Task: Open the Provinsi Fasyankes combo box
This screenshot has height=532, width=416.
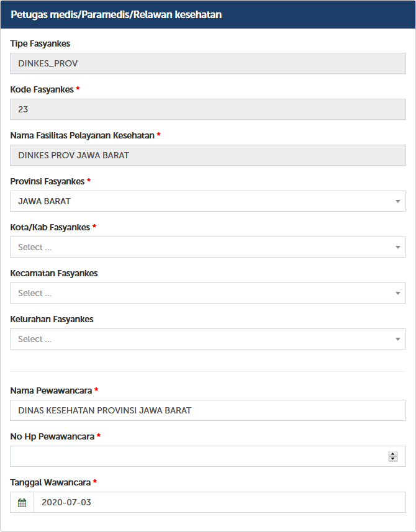Action: pos(207,201)
